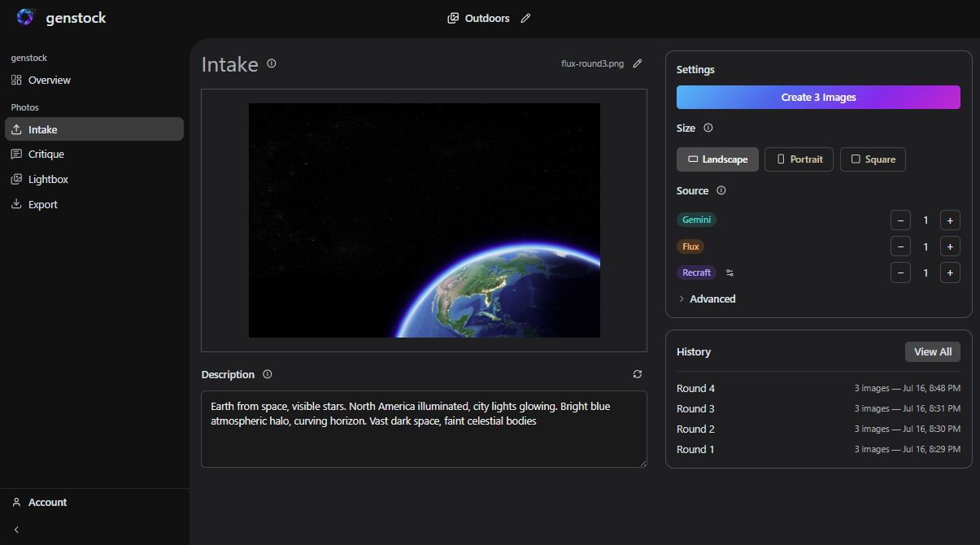Click Create 3 Images button
The width and height of the screenshot is (980, 545).
818,97
